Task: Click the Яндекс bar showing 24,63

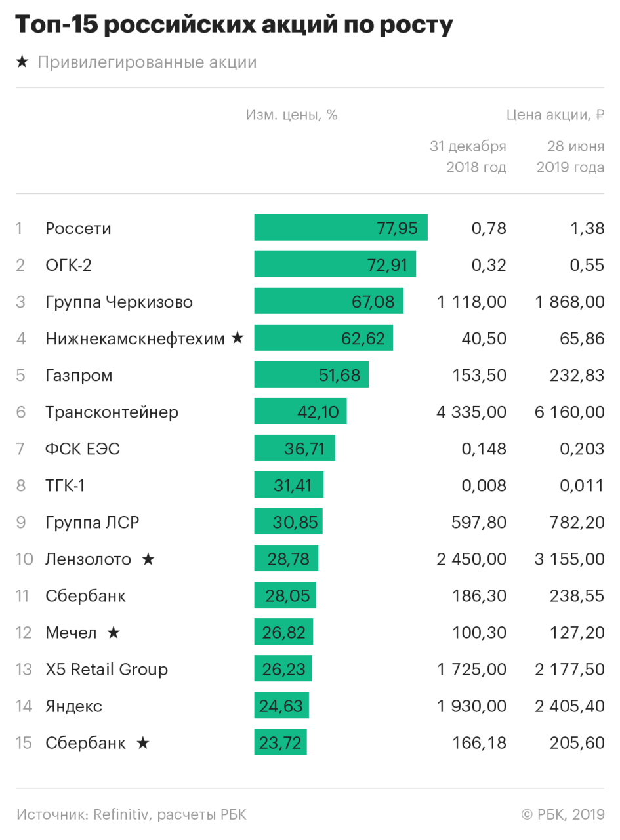Action: point(281,706)
